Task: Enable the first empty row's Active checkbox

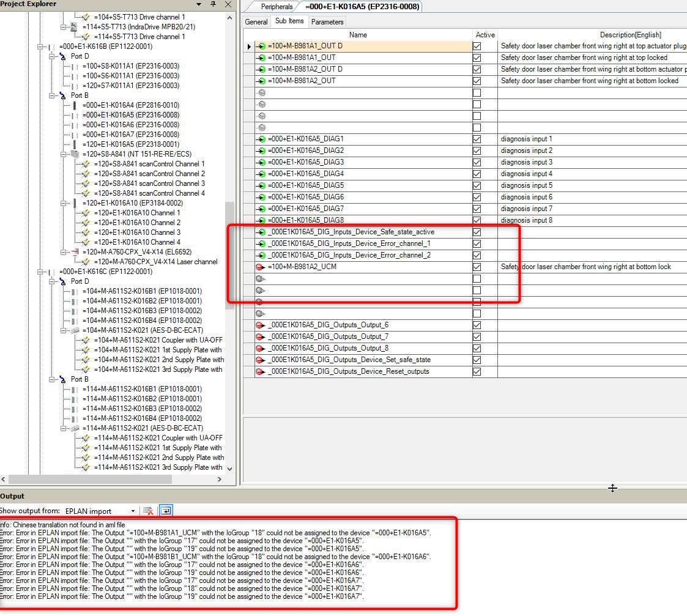Action: [x=477, y=93]
